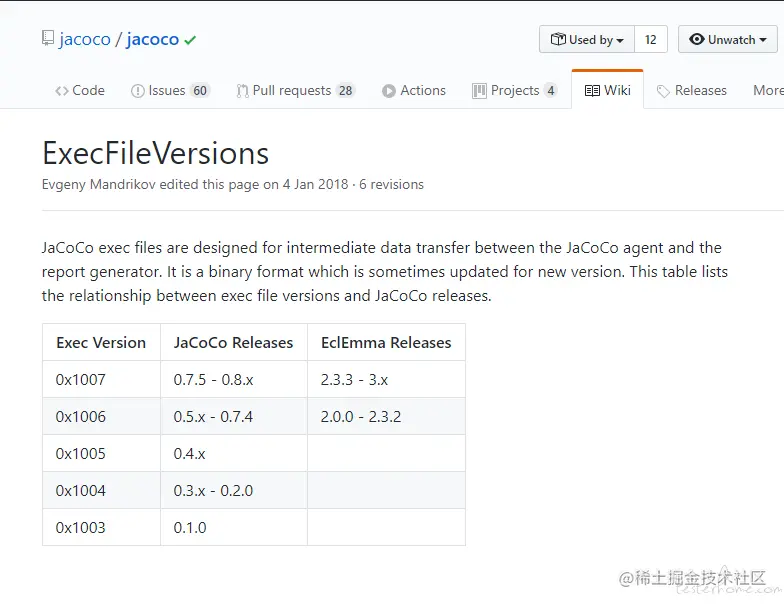Click the Releases tag icon

click(663, 92)
